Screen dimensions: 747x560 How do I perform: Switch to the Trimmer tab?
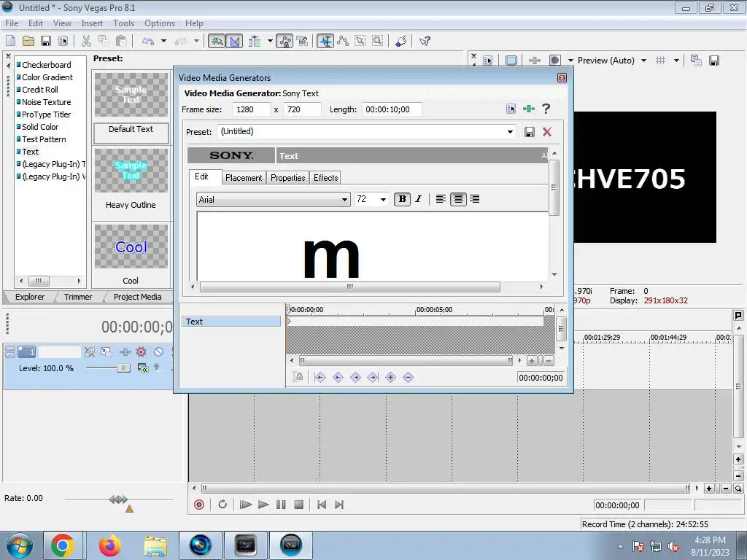(x=77, y=297)
